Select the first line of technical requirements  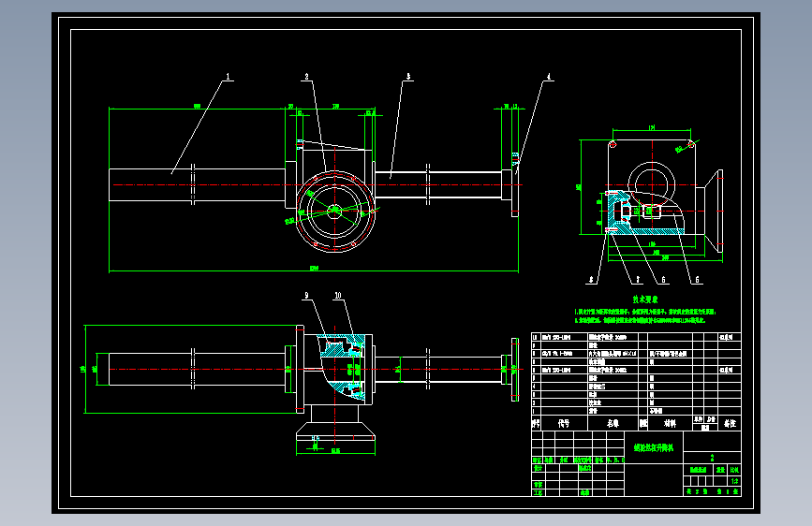pyautogui.click(x=645, y=312)
